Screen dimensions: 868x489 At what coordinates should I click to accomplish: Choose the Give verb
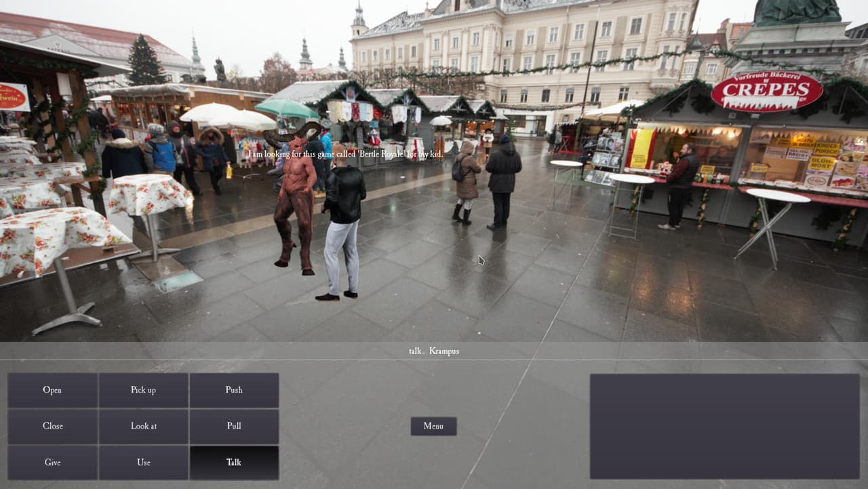coord(52,463)
